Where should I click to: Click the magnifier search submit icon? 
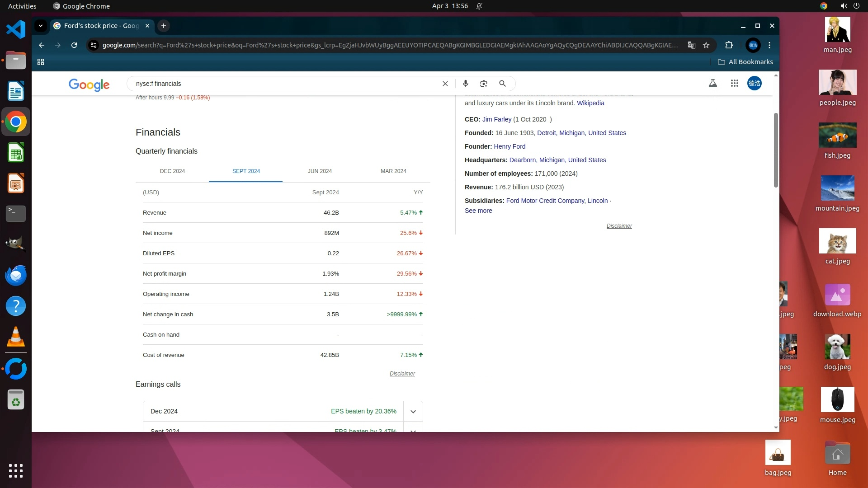502,84
